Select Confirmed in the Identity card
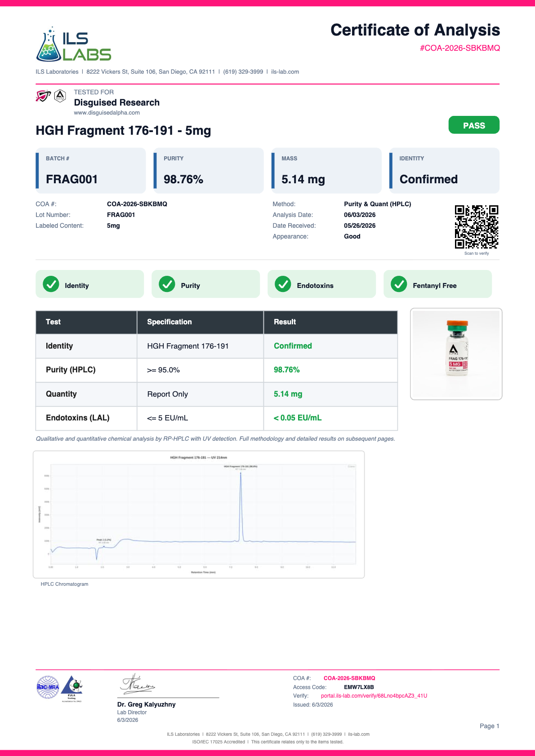 point(429,179)
